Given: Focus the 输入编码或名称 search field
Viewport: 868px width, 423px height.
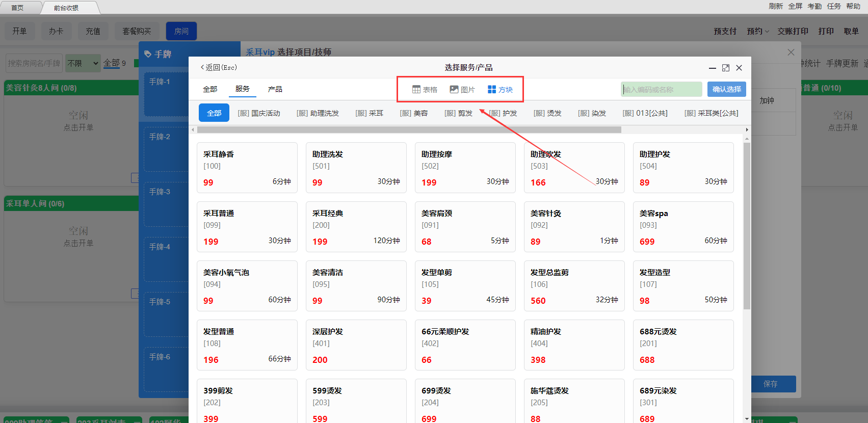Looking at the screenshot, I should pos(661,89).
